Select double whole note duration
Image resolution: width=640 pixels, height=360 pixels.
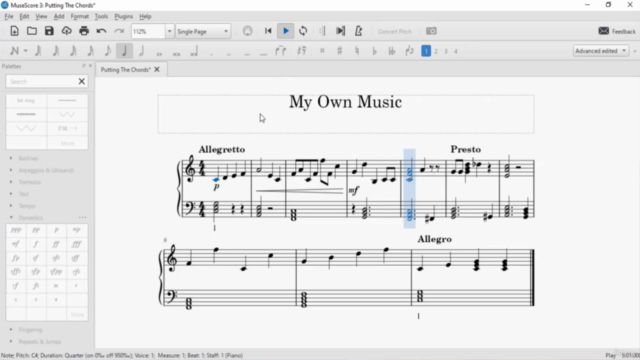tap(177, 53)
